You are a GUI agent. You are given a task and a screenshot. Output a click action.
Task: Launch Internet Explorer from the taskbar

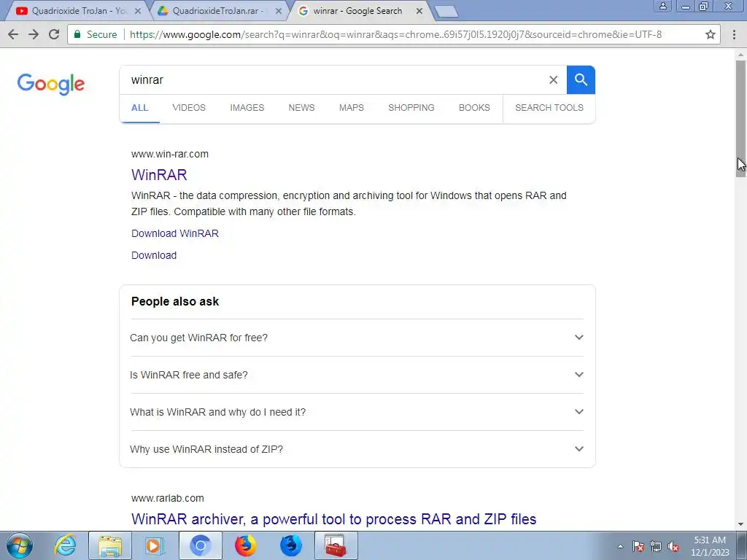pyautogui.click(x=65, y=545)
